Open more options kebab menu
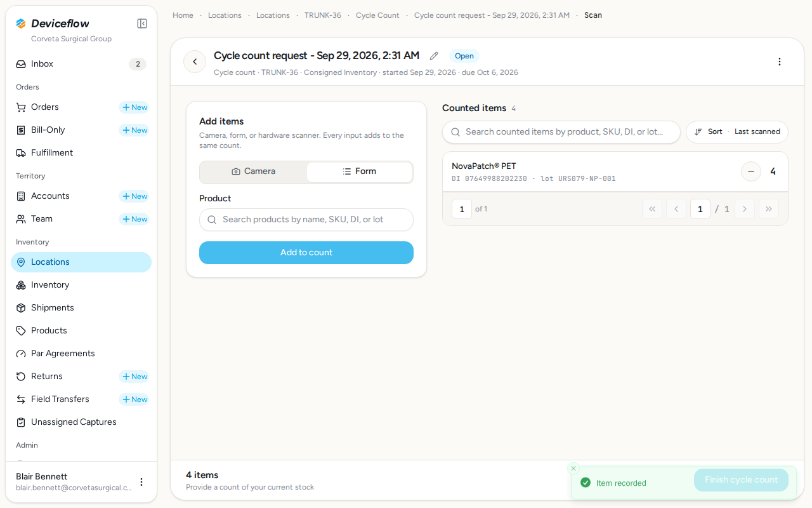 [x=780, y=62]
